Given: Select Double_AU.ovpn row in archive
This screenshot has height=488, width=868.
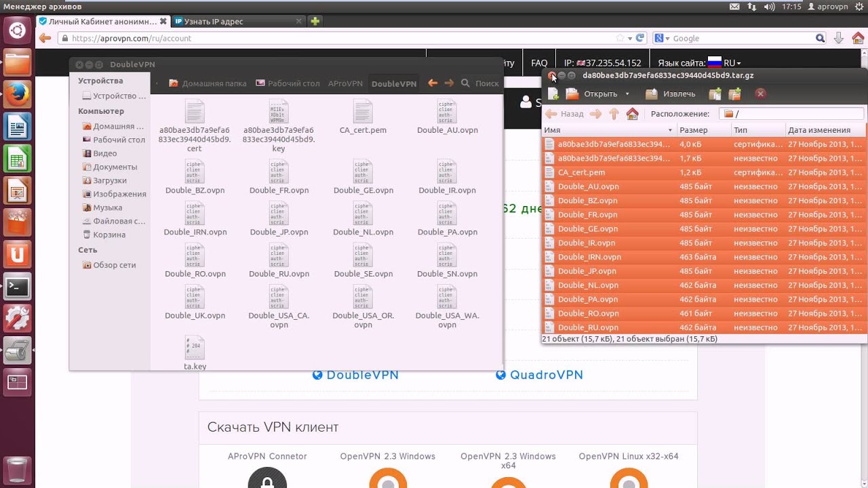Looking at the screenshot, I should (x=704, y=186).
